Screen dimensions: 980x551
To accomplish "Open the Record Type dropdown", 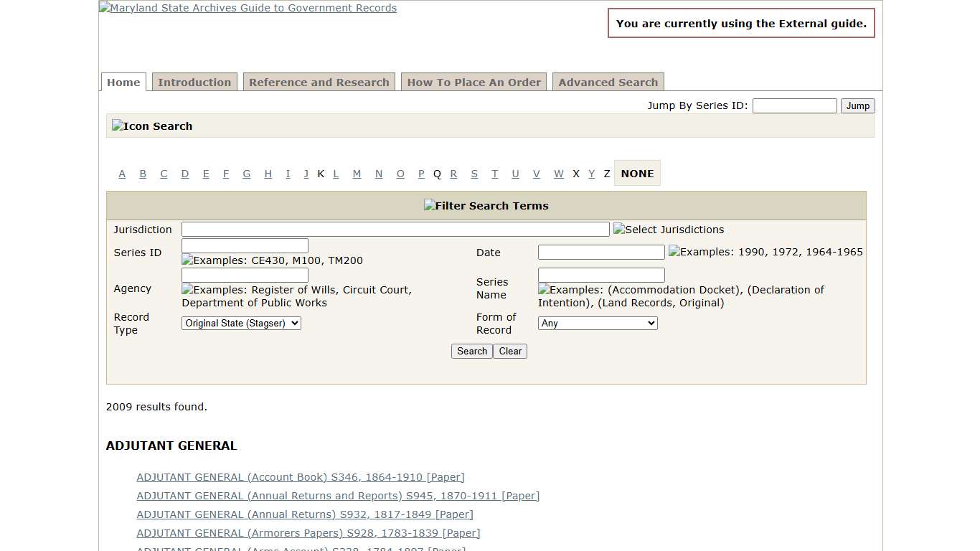I will 241,323.
